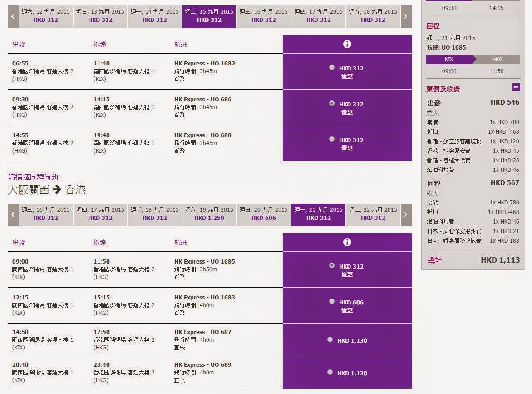Choose return date 19 September HKD 1,250
This screenshot has height=394, width=532.
pos(209,214)
